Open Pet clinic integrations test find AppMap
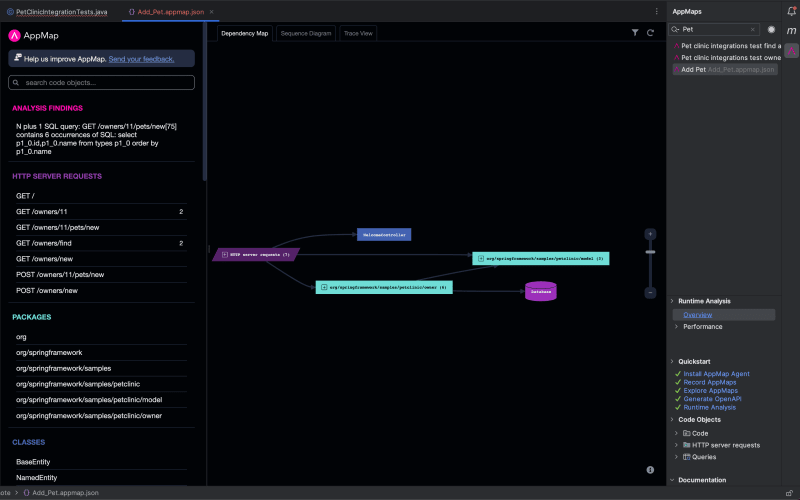800x500 pixels. click(727, 46)
